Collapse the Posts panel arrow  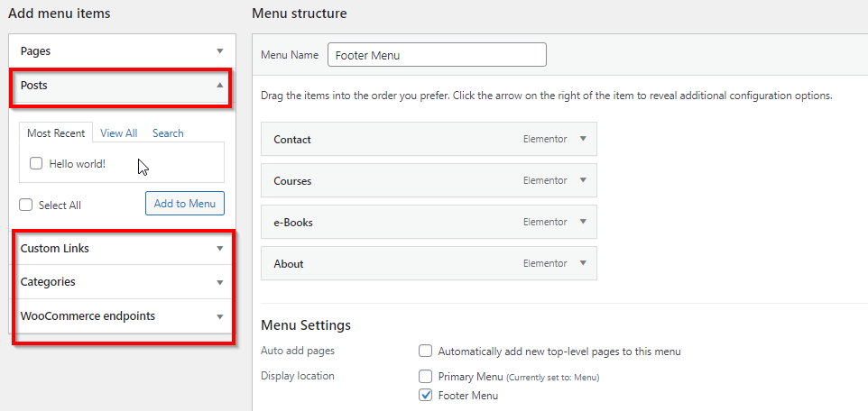pyautogui.click(x=220, y=86)
